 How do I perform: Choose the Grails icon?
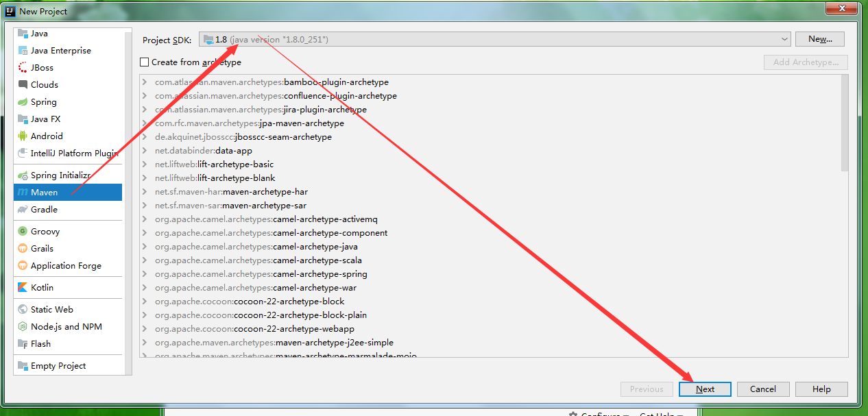23,249
